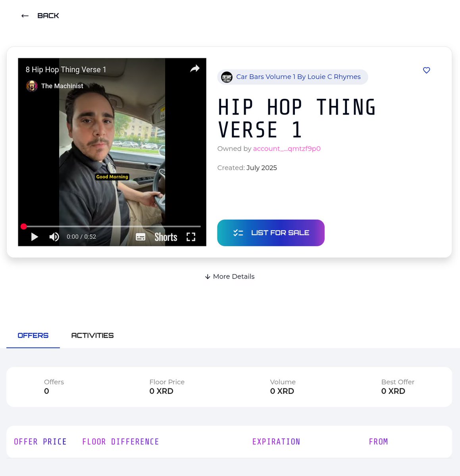This screenshot has width=460, height=476.
Task: Switch to the Offers tab
Action: point(33,336)
